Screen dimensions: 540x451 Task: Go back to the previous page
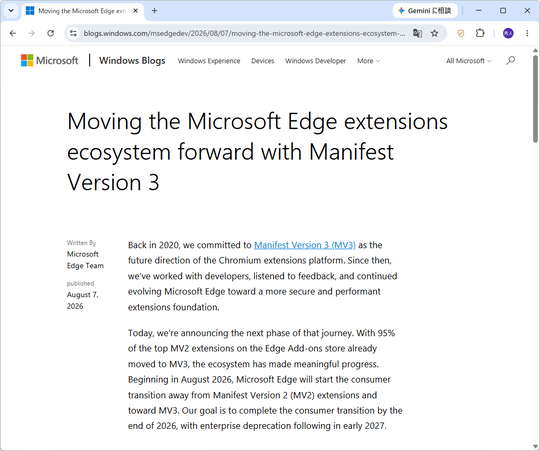click(x=13, y=33)
